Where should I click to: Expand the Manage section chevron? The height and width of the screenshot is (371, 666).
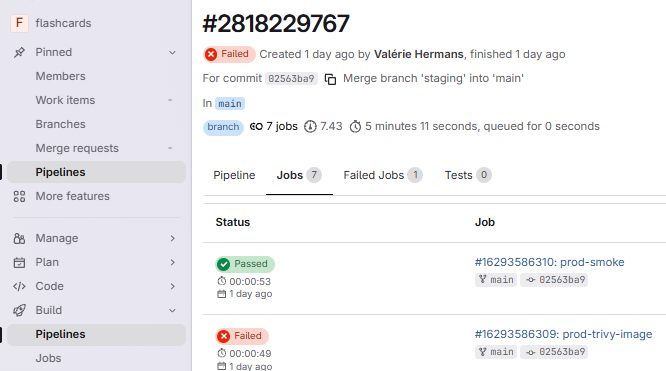point(172,238)
